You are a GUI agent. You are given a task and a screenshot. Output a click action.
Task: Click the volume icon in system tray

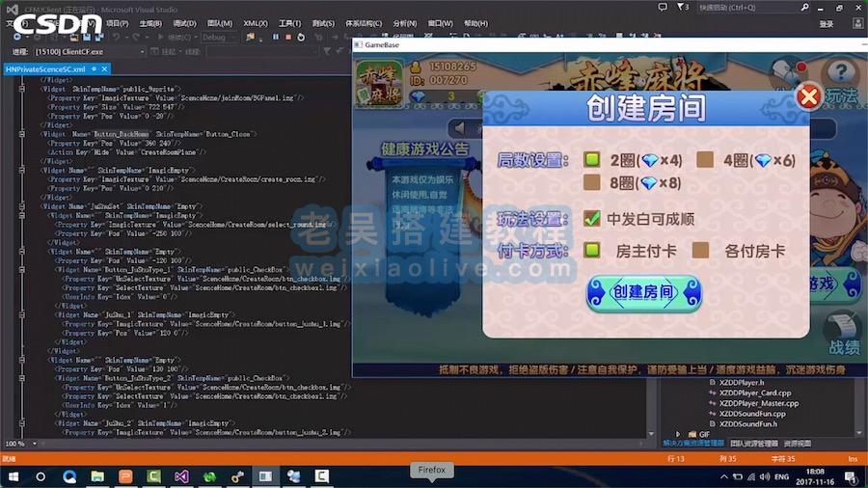765,476
